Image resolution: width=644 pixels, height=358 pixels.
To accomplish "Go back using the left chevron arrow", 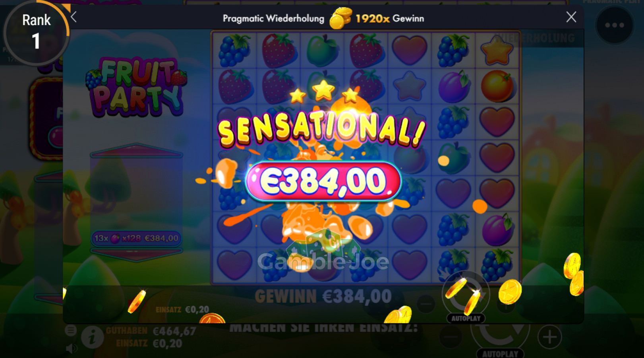I will [x=73, y=17].
